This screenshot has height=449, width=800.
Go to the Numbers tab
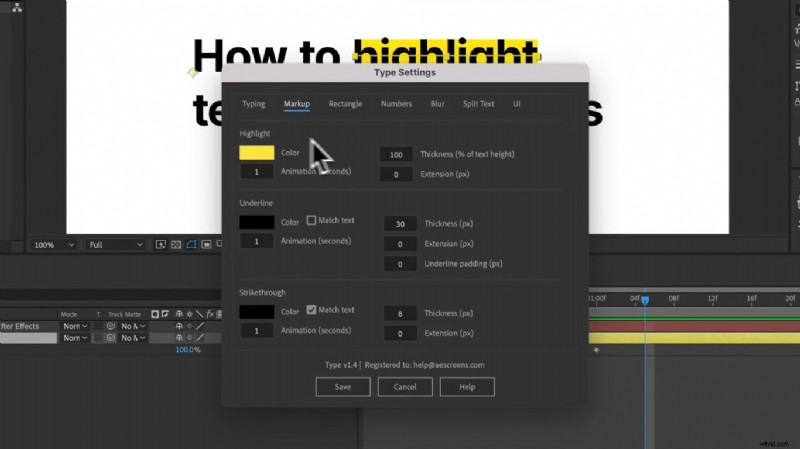pos(396,104)
